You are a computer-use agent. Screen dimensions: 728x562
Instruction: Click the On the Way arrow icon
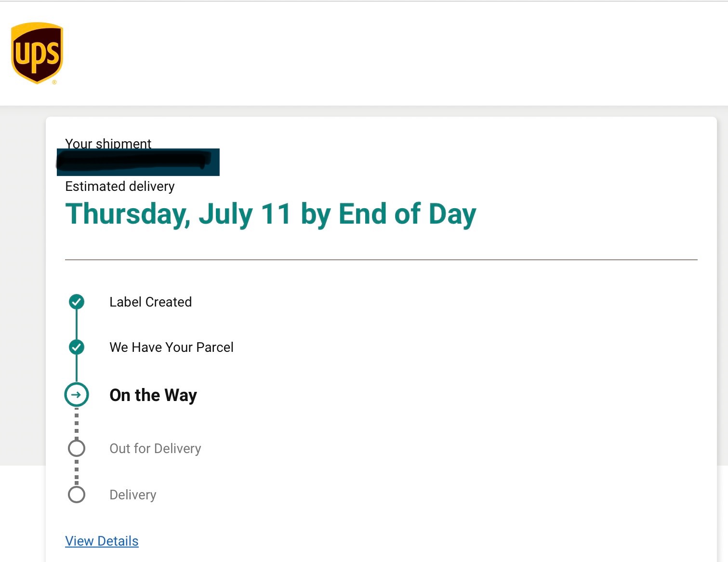[x=77, y=395]
